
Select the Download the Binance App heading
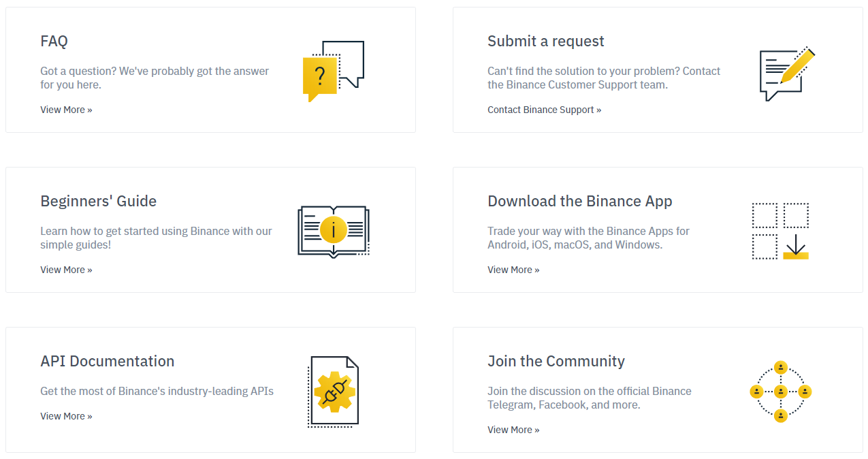pos(579,202)
